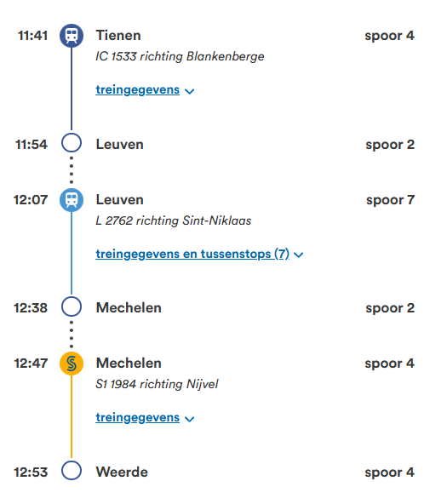Click the yellow S-train icon at Mechelen

(x=72, y=364)
